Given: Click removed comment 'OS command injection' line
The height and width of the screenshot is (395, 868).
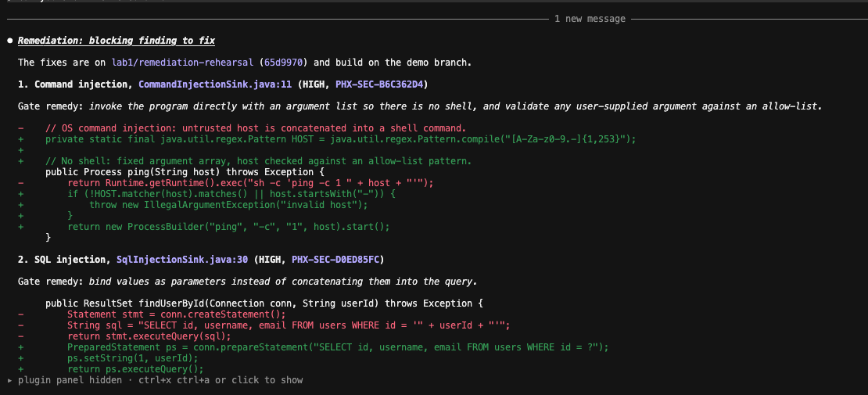Looking at the screenshot, I should (256, 128).
